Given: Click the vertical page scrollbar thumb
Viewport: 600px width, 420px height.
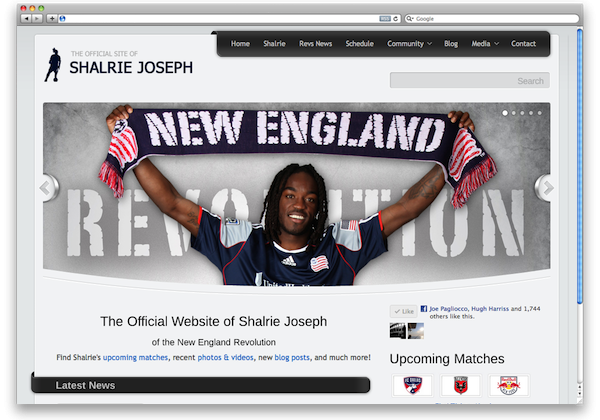Looking at the screenshot, I should click(x=580, y=166).
